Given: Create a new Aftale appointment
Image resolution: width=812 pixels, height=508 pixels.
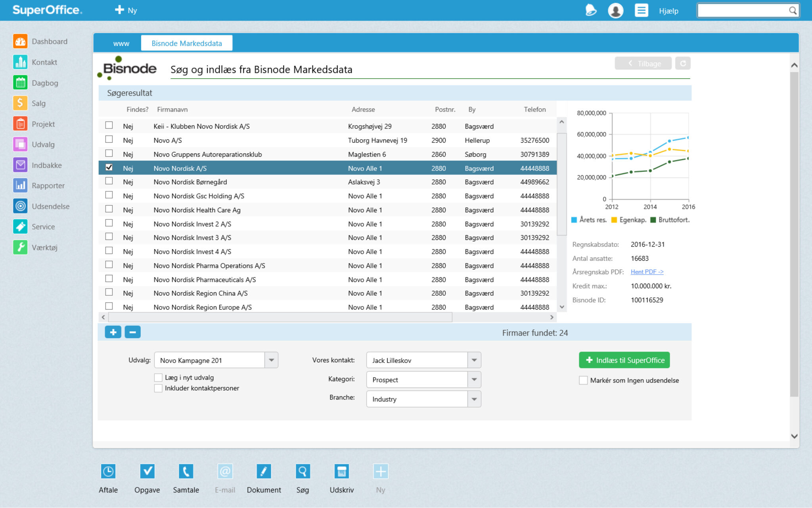Looking at the screenshot, I should tap(108, 471).
